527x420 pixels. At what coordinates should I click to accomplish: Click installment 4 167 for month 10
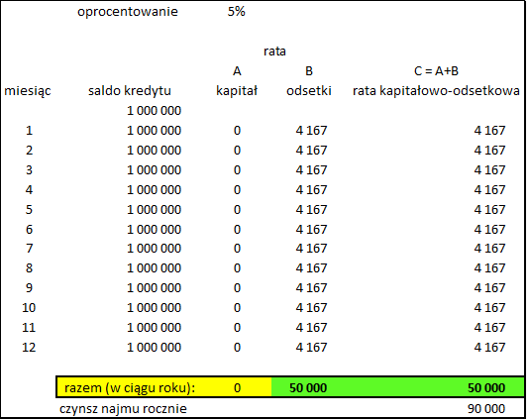point(489,308)
